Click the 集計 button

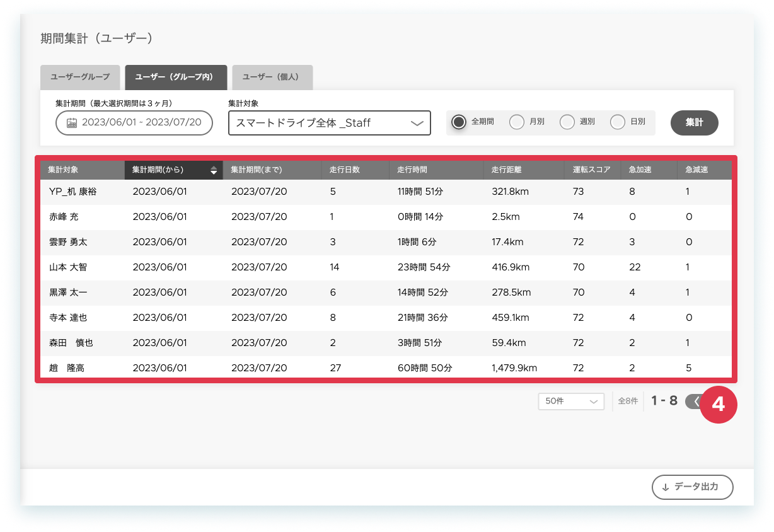[x=695, y=123]
